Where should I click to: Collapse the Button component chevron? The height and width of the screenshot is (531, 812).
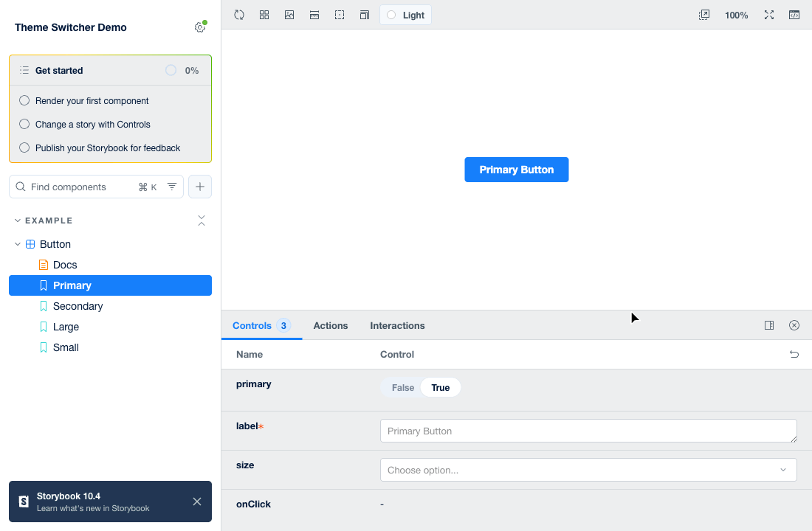point(18,244)
